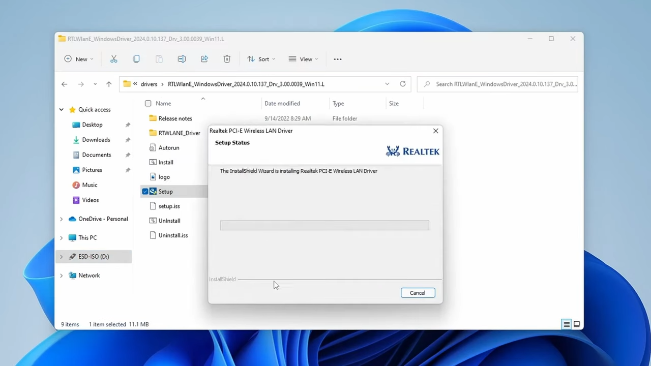Open recent locations chevron
The width and height of the screenshot is (651, 366).
(95, 84)
